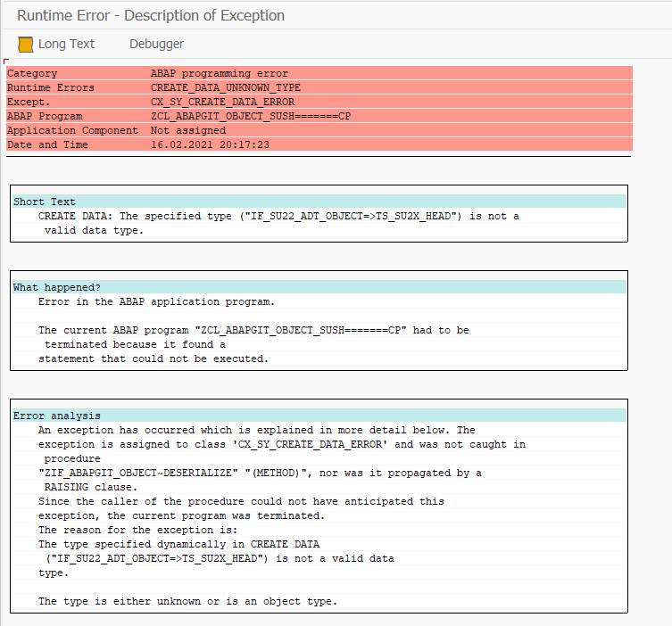Select 'terminated because it found a' line
This screenshot has height=626, width=672.
[x=135, y=344]
